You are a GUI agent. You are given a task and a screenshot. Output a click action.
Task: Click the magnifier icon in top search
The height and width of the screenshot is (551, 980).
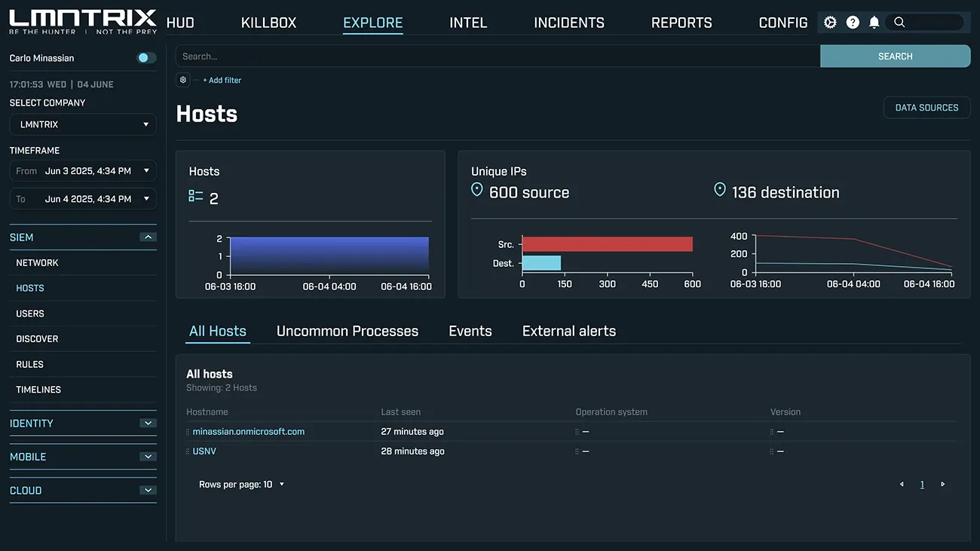tap(899, 23)
